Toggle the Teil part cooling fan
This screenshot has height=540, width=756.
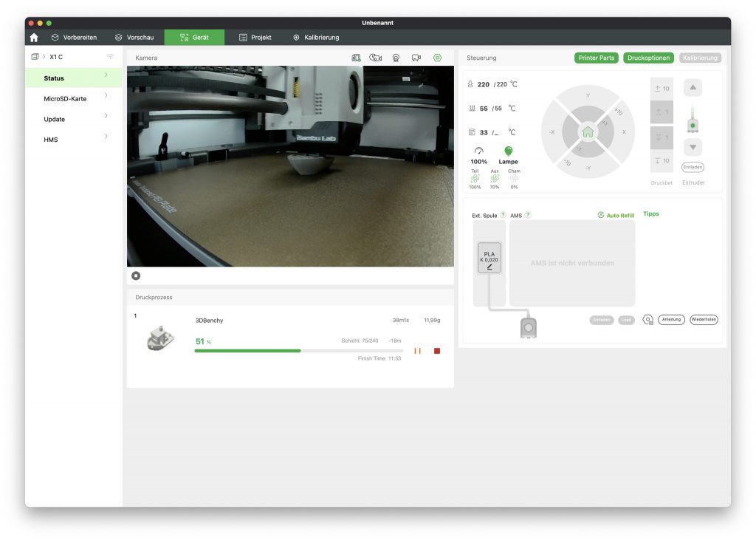pyautogui.click(x=475, y=178)
